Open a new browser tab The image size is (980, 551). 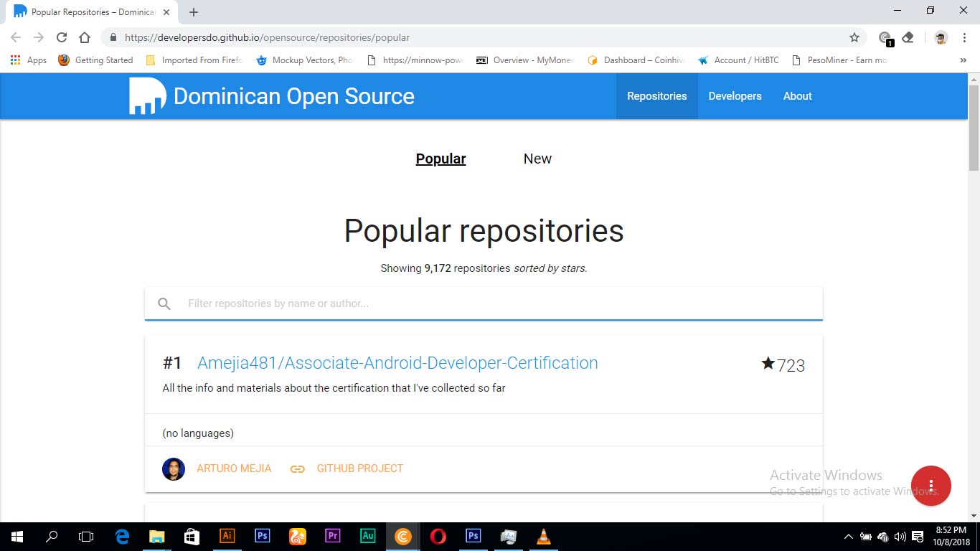194,12
